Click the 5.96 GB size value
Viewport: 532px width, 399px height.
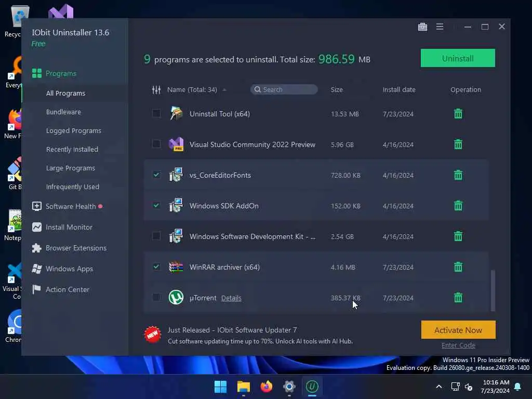(x=342, y=144)
